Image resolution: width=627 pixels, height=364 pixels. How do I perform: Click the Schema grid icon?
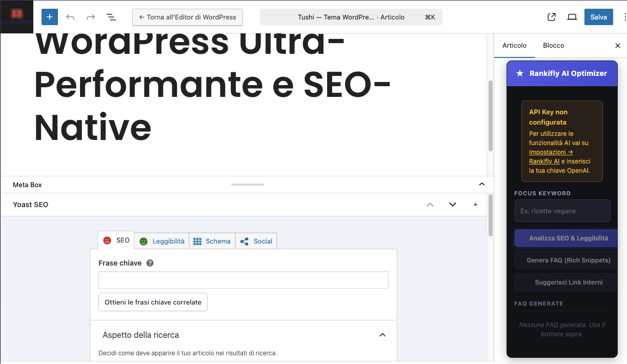pyautogui.click(x=197, y=241)
